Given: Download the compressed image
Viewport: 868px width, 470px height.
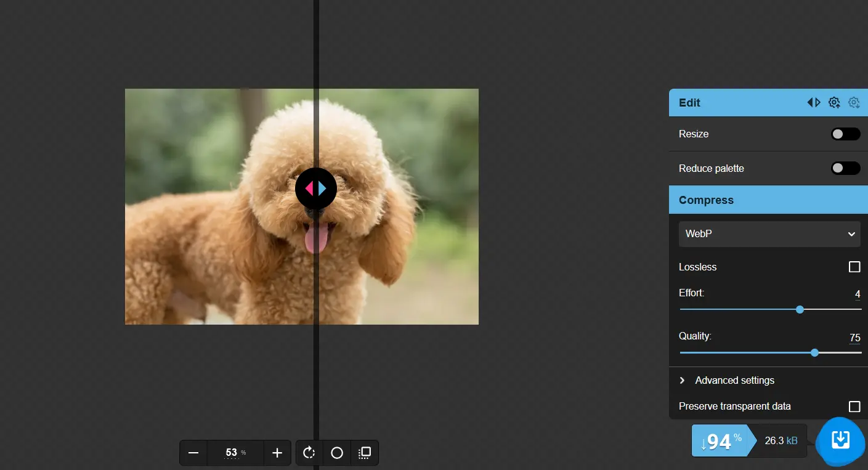Looking at the screenshot, I should click(841, 440).
